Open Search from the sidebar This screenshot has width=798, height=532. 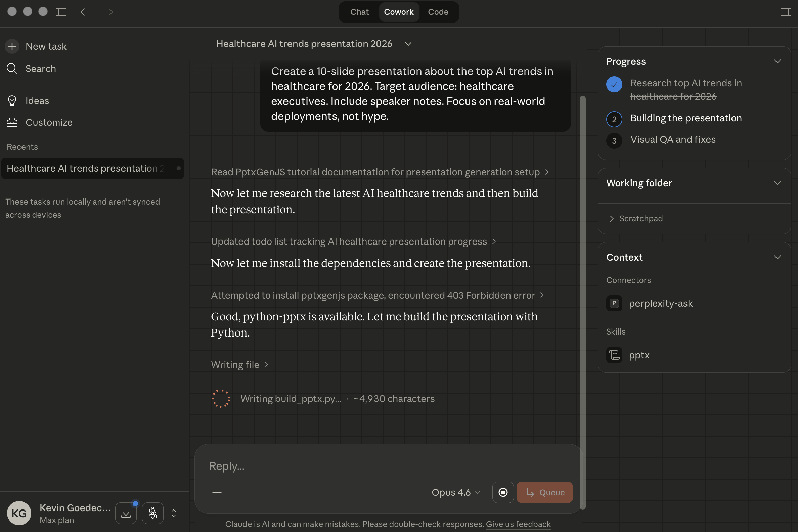point(12,69)
